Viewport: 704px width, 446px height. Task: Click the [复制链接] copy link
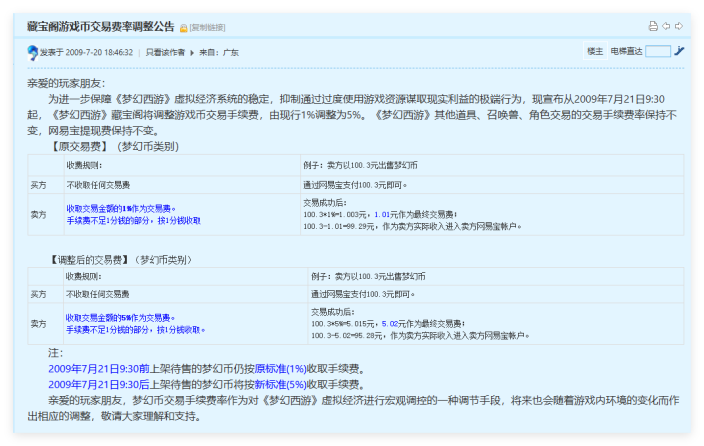(207, 28)
